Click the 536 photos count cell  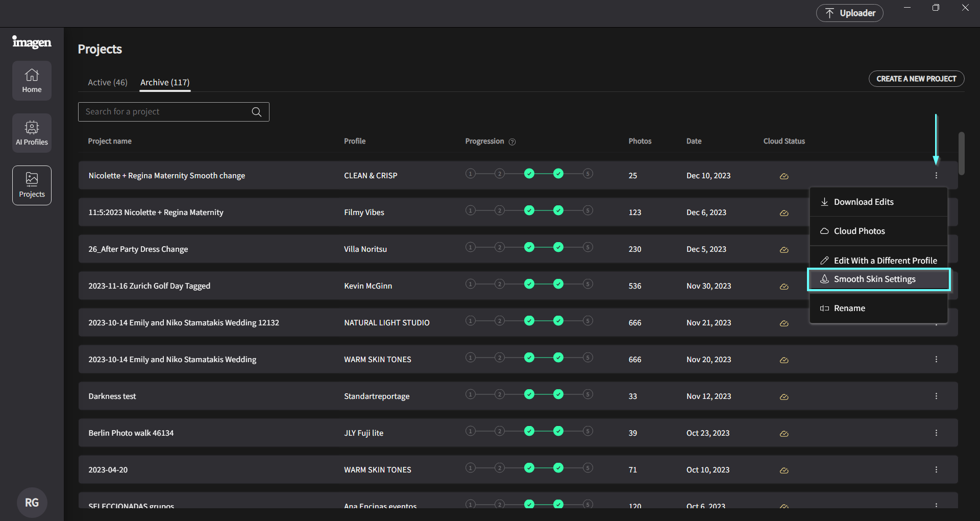point(635,286)
